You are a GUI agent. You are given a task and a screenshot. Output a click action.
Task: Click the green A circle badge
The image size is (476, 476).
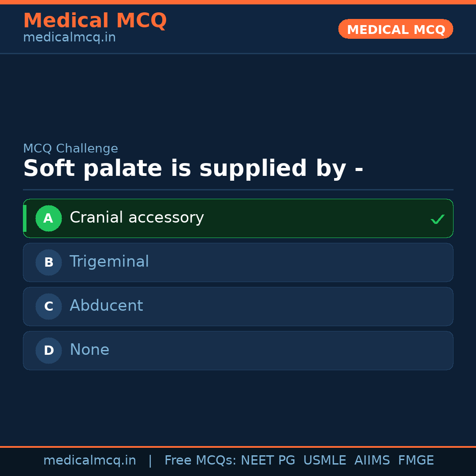tap(48, 218)
